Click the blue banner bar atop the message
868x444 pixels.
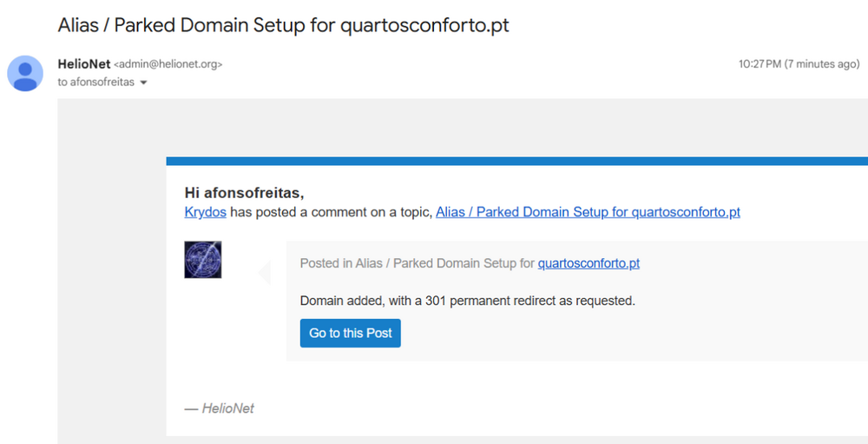pos(516,161)
